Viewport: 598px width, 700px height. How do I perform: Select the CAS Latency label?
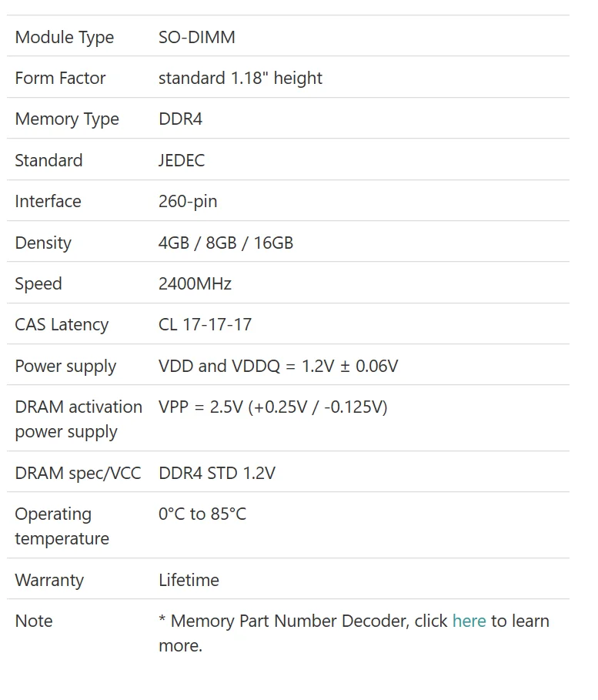coord(62,325)
